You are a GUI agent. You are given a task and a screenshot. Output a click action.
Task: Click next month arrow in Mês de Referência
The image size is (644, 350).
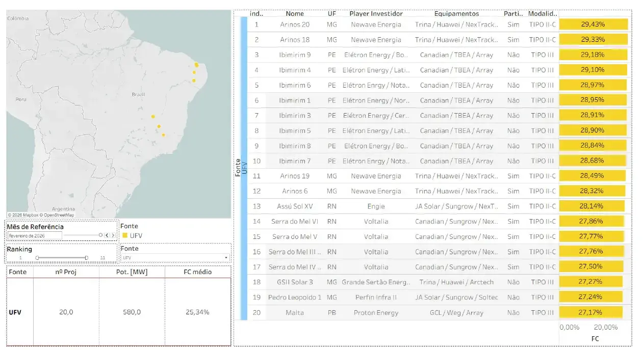113,235
